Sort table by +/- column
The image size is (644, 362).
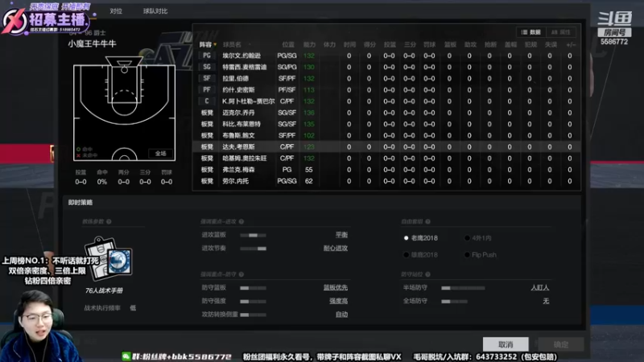571,44
